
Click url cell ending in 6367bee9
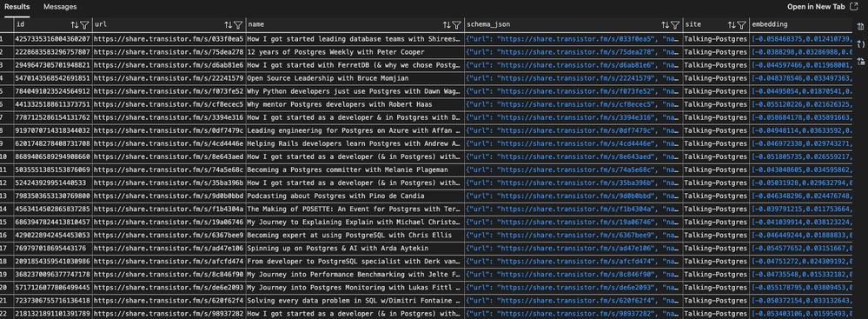[169, 236]
